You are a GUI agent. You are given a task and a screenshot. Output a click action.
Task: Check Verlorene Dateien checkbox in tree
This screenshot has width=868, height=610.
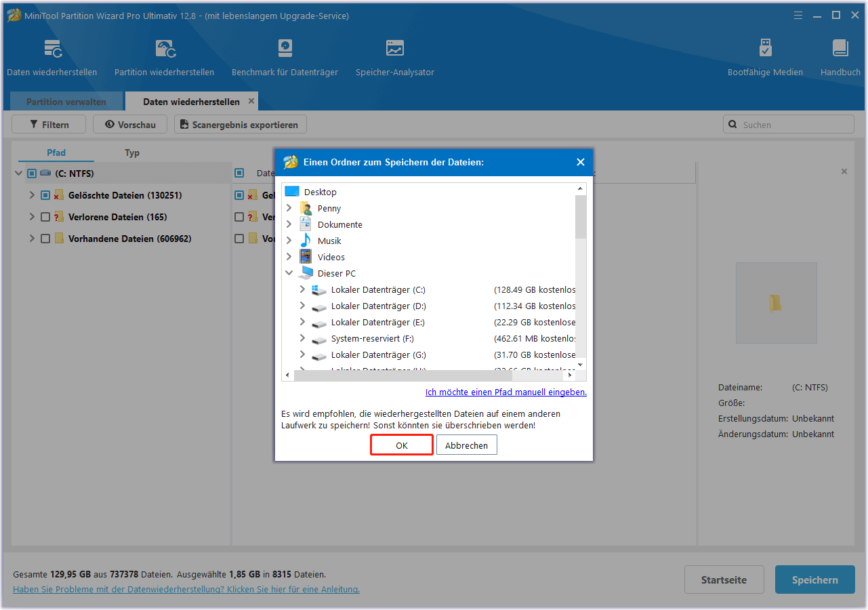[45, 217]
